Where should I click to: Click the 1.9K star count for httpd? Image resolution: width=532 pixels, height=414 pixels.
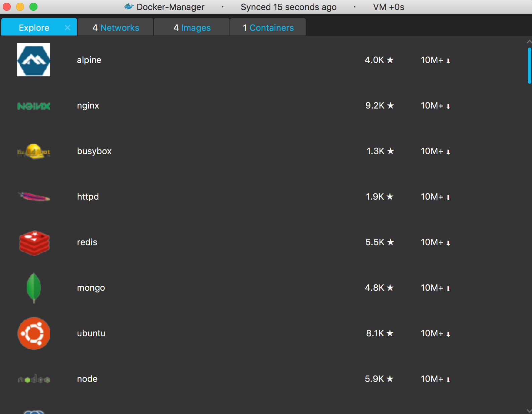pyautogui.click(x=375, y=197)
